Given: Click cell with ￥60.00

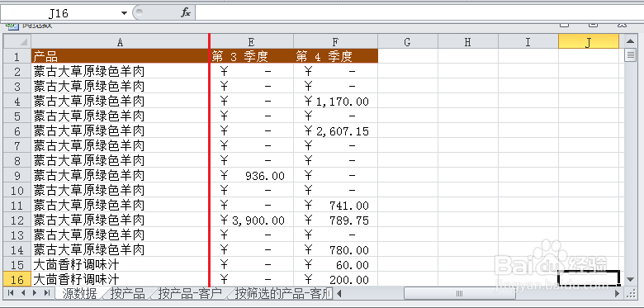Looking at the screenshot, I should (335, 264).
